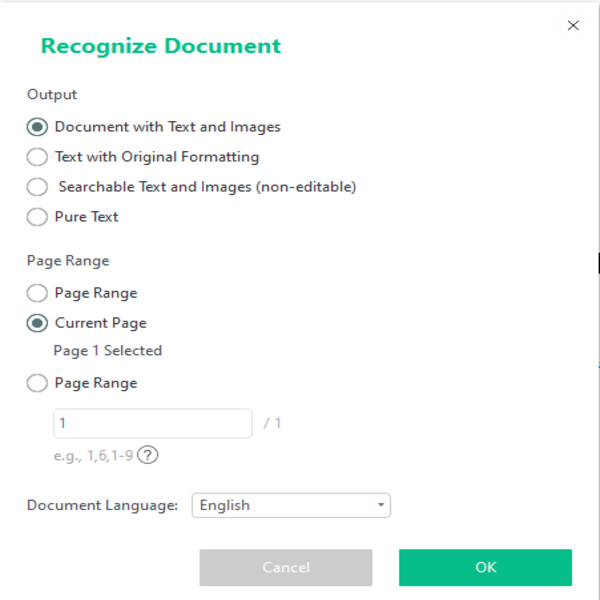Click the page range help question mark icon
The height and width of the screenshot is (600, 600).
coord(148,455)
